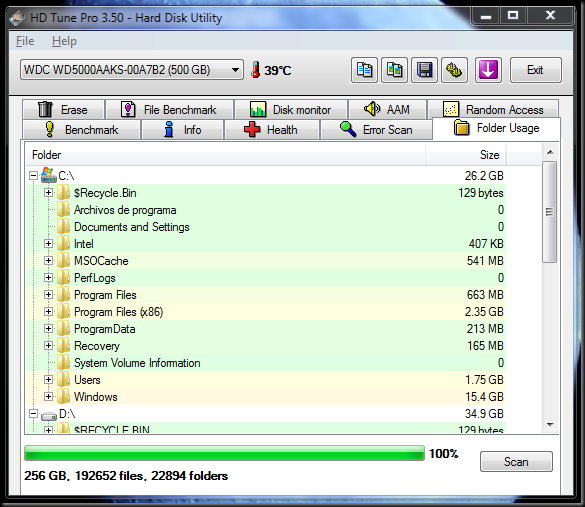Click the green scan progress bar
The width and height of the screenshot is (585, 507).
pyautogui.click(x=224, y=453)
